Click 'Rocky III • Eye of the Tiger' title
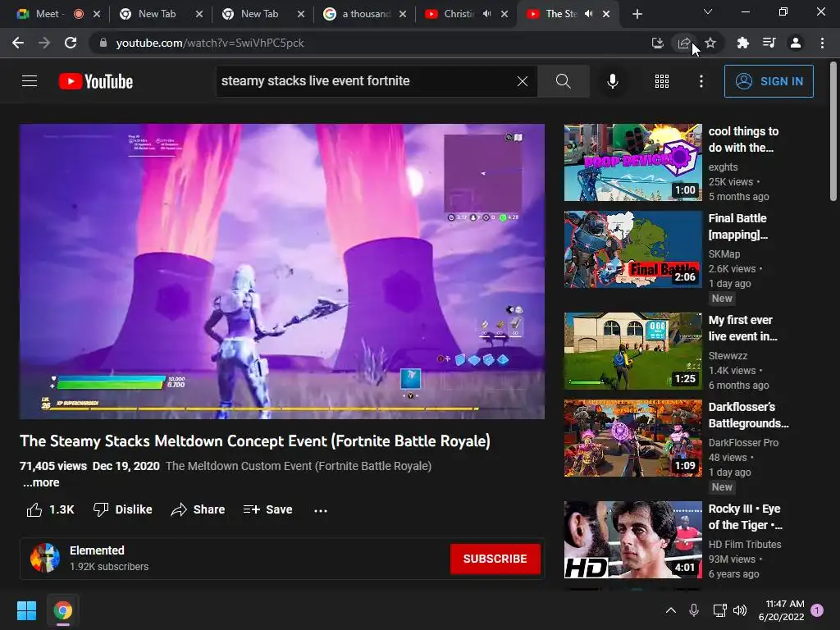The image size is (840, 630). [x=745, y=517]
